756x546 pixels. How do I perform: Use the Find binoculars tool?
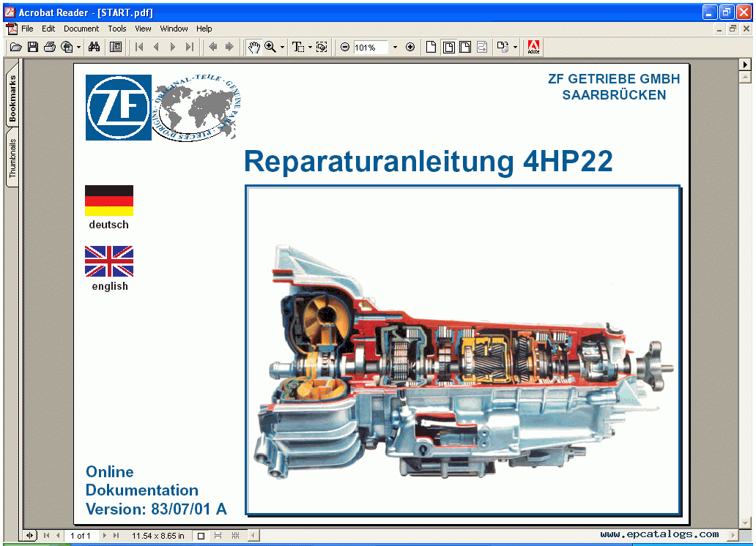pos(94,47)
